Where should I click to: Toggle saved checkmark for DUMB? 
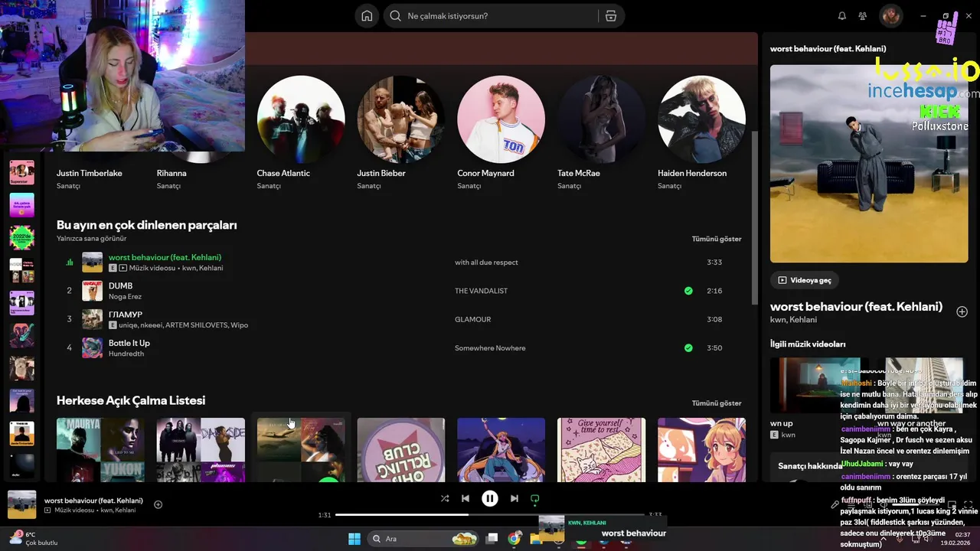tap(688, 291)
